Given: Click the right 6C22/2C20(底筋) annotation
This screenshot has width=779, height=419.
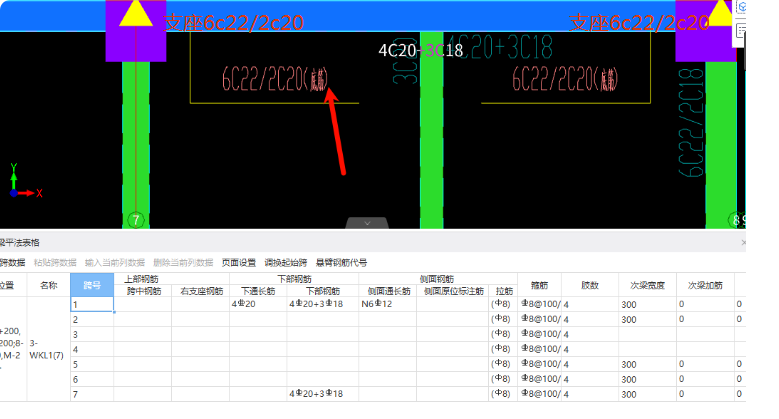Looking at the screenshot, I should pos(565,79).
